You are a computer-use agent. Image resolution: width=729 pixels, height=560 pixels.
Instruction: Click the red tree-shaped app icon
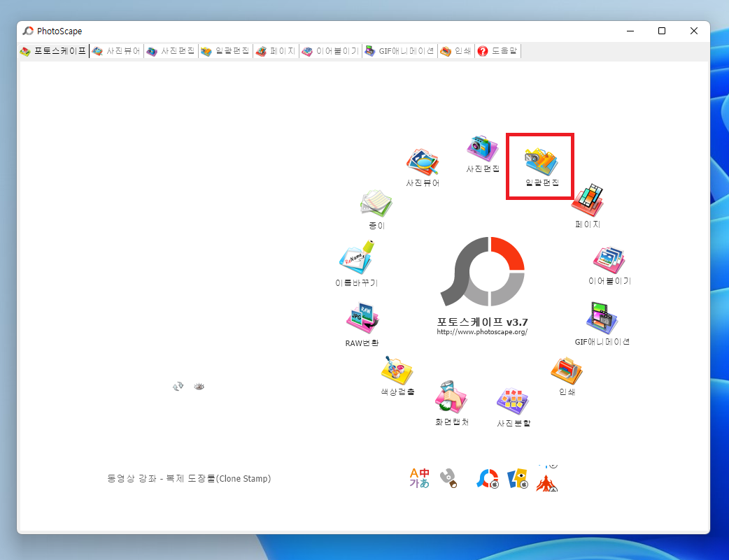[x=547, y=482]
